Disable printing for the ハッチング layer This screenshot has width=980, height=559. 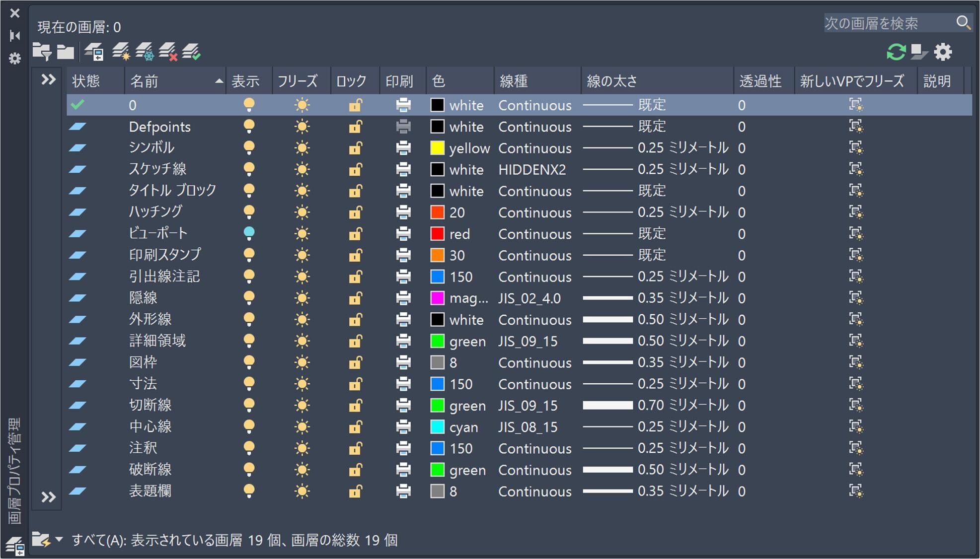pos(403,212)
